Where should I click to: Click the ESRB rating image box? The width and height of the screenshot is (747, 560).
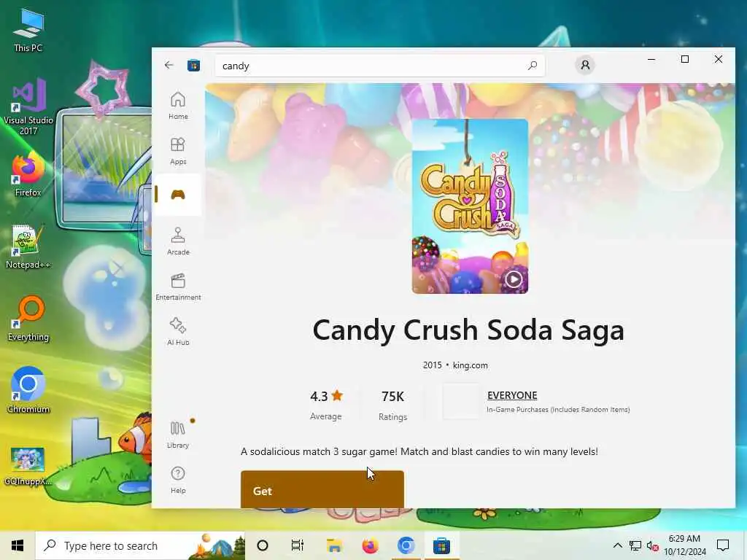click(x=460, y=402)
